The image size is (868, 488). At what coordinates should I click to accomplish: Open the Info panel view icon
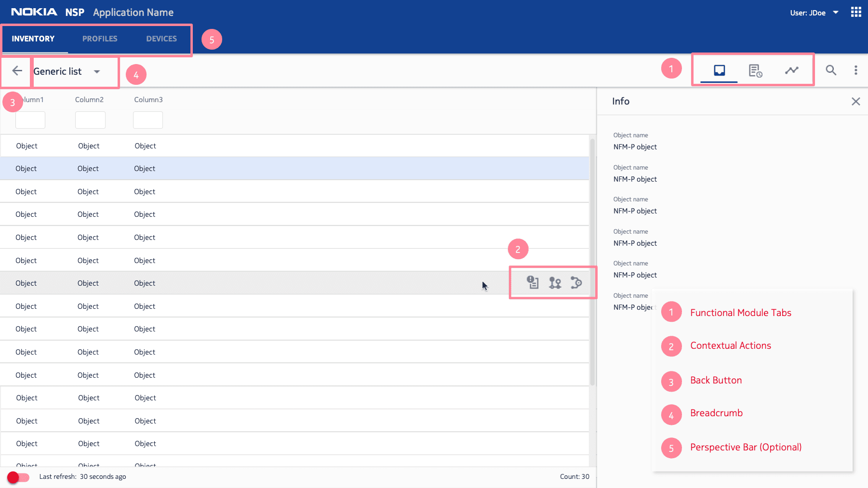click(x=719, y=70)
